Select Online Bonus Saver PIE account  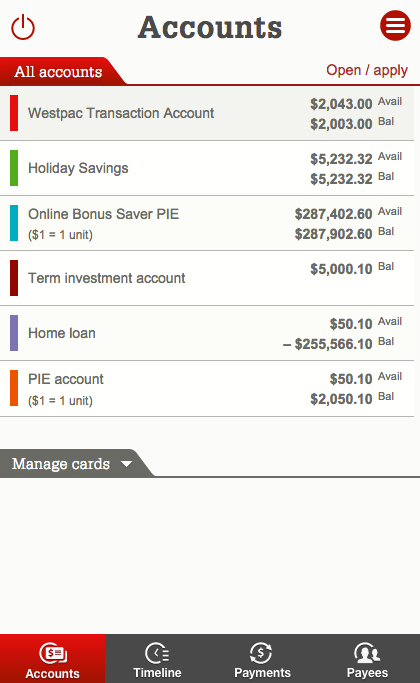[x=207, y=223]
